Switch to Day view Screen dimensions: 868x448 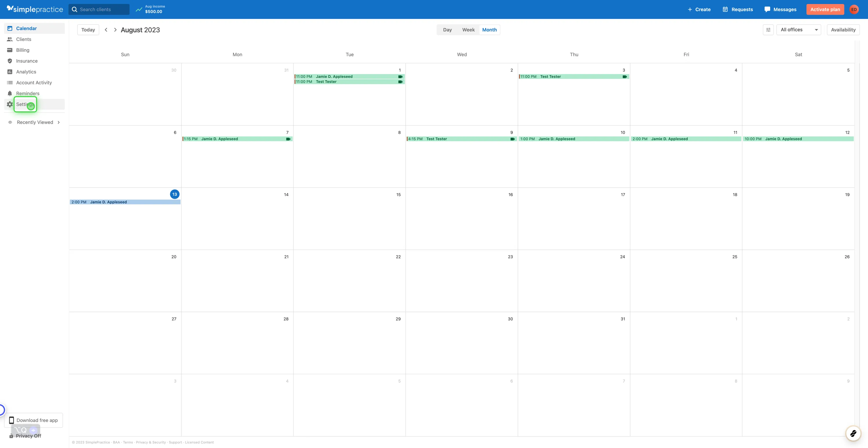[447, 29]
